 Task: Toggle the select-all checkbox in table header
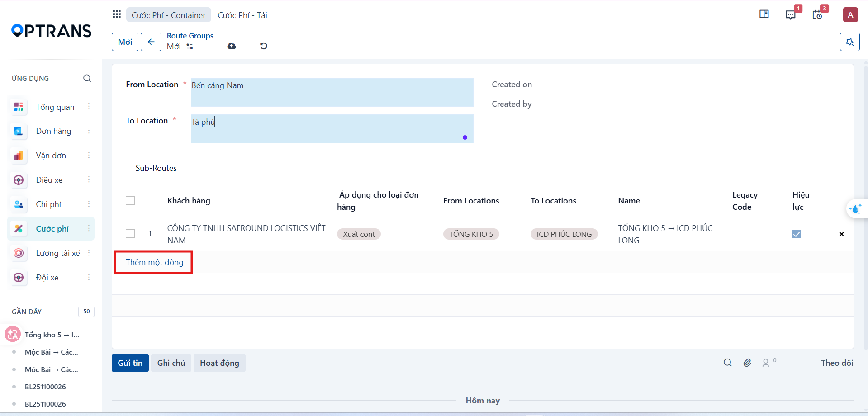coord(130,200)
